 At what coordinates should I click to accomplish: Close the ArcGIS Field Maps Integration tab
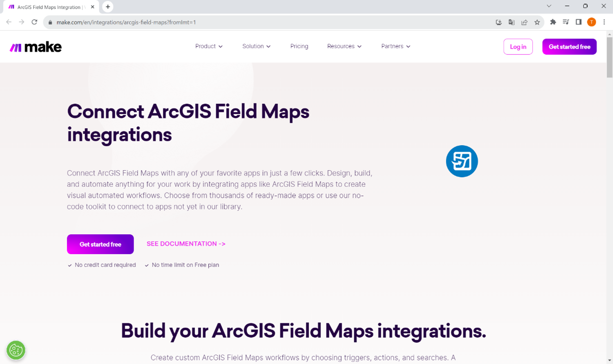click(x=92, y=7)
